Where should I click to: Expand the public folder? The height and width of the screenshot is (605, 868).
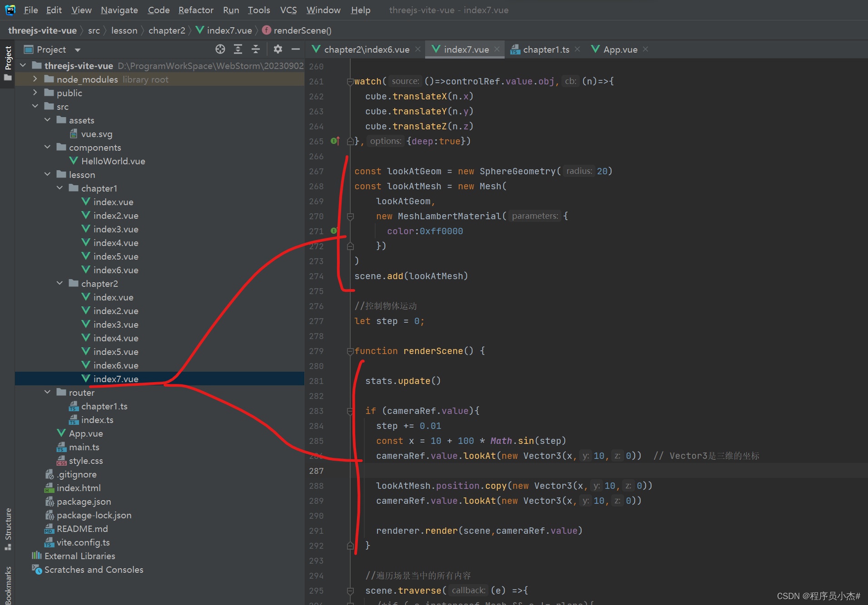click(35, 93)
